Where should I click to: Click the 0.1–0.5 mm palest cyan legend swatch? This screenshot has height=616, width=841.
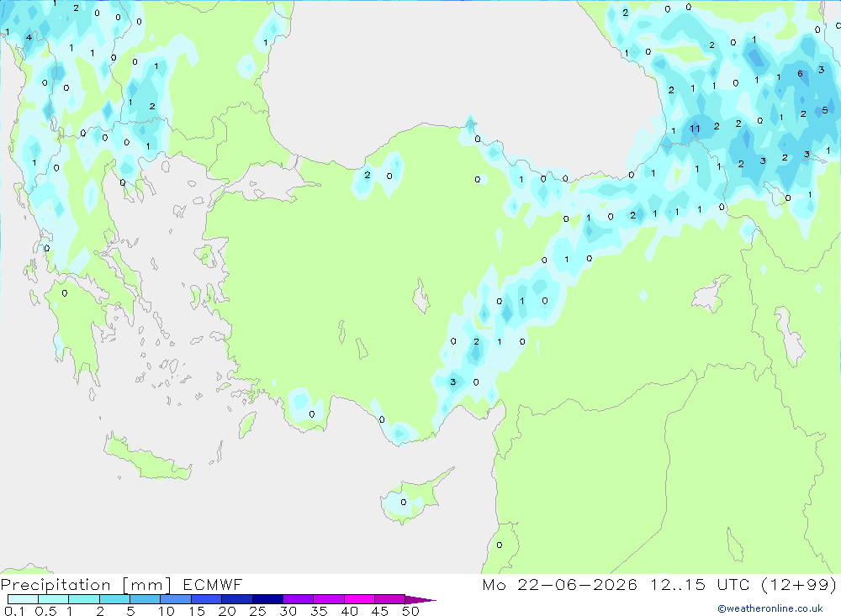pos(23,599)
